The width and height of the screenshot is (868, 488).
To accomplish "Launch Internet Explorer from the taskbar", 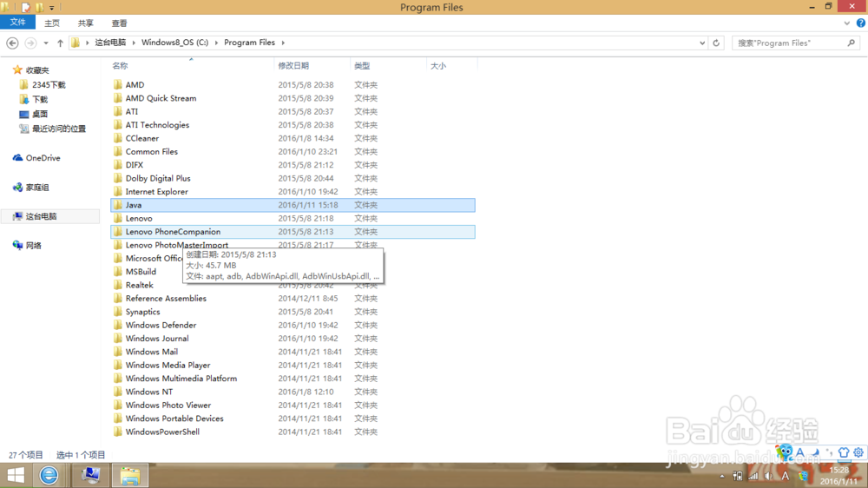I will (x=49, y=475).
